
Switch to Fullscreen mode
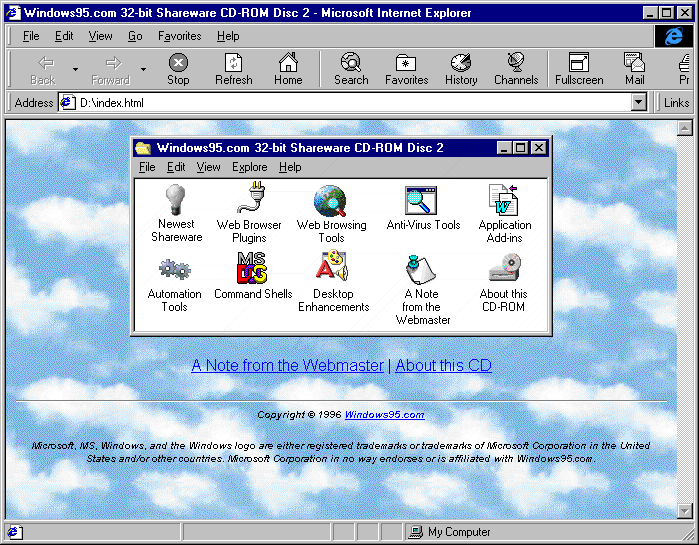(579, 69)
